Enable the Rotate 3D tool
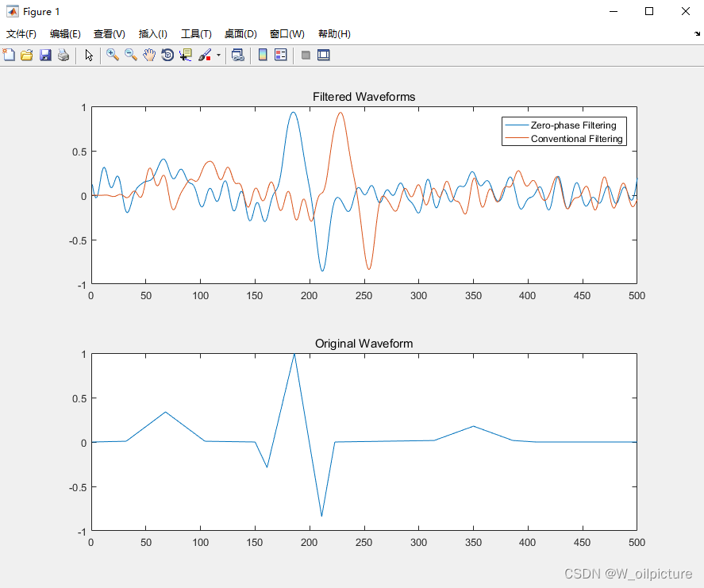Image resolution: width=704 pixels, height=588 pixels. click(167, 56)
